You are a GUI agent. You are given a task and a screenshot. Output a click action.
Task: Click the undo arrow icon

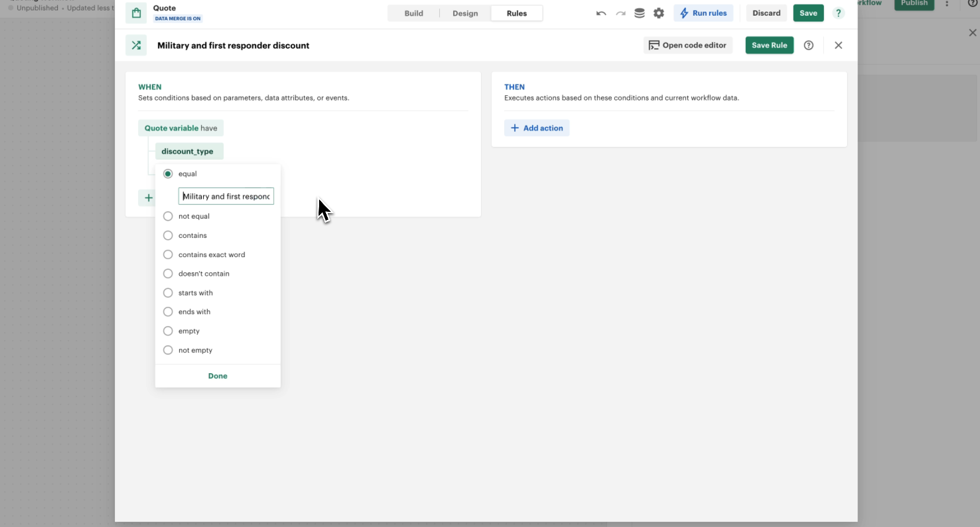[601, 13]
